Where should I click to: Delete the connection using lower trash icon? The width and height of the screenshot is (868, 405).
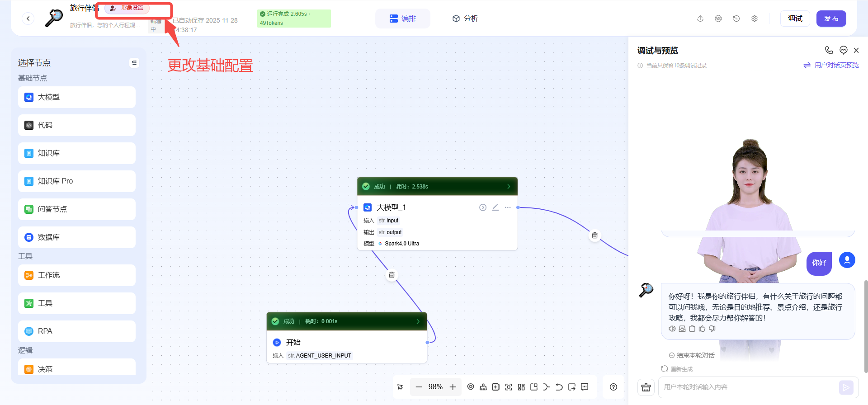[392, 275]
